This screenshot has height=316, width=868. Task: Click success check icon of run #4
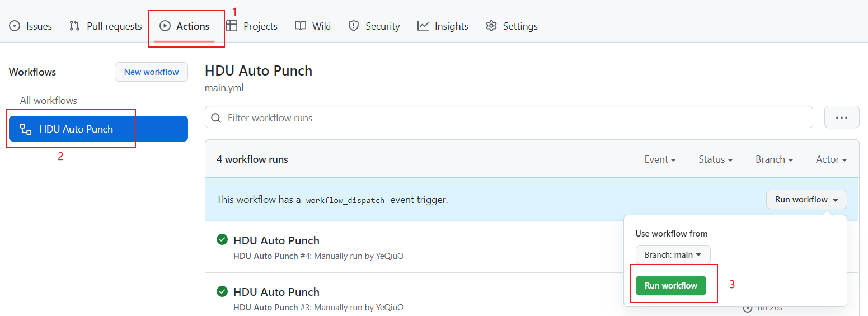[222, 240]
